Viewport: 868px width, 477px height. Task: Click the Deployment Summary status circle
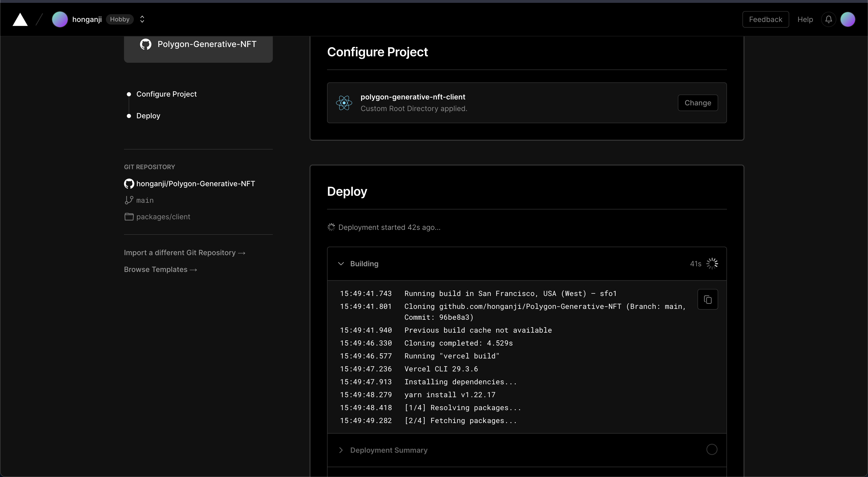pyautogui.click(x=712, y=449)
